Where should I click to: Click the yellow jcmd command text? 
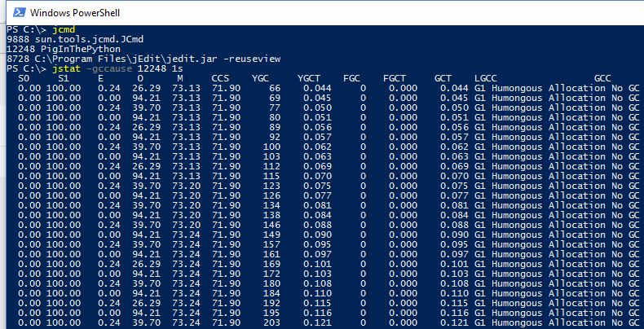[x=64, y=29]
